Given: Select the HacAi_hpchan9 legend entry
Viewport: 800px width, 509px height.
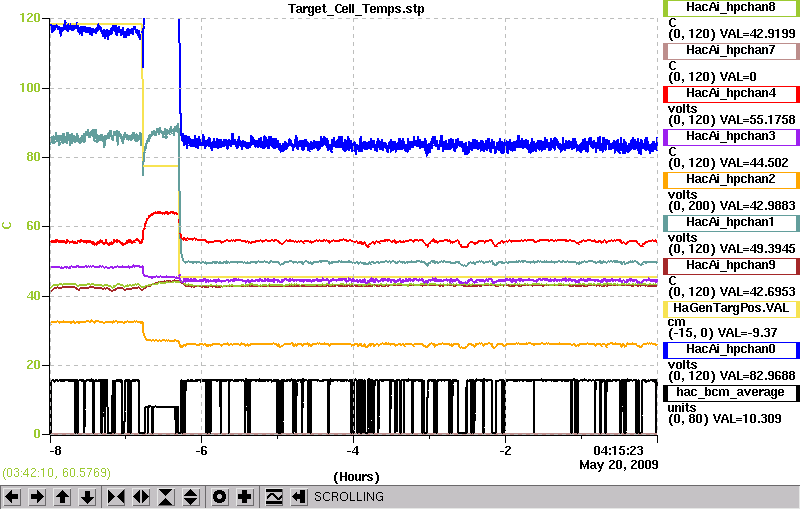Looking at the screenshot, I should click(731, 266).
